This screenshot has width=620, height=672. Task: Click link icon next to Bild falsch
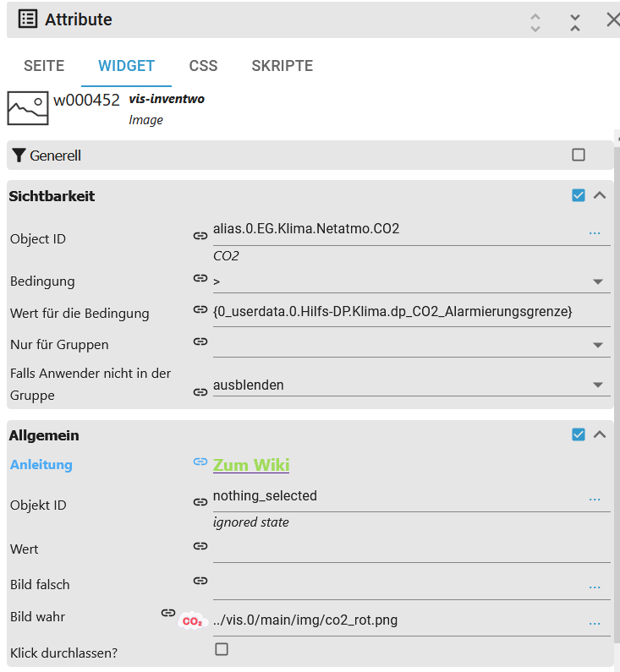click(200, 581)
